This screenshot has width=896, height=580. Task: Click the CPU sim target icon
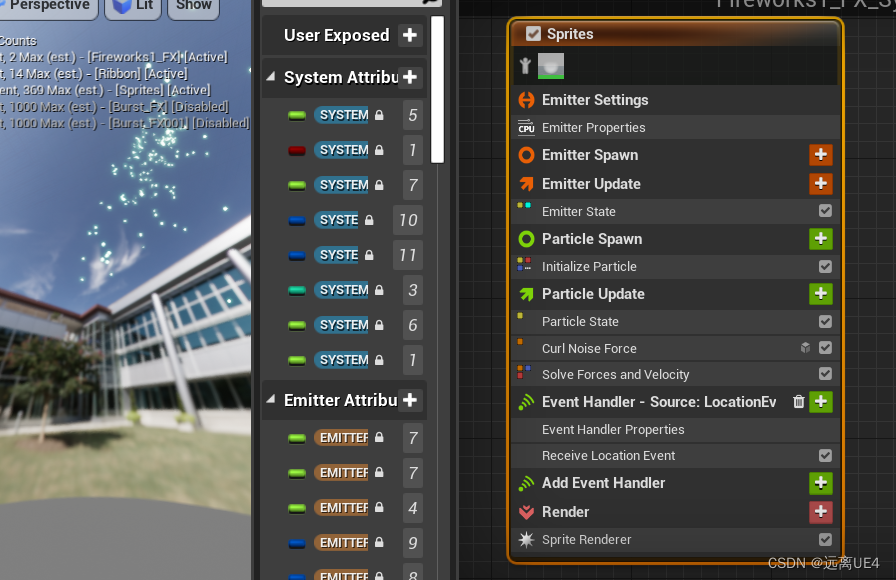click(x=526, y=127)
